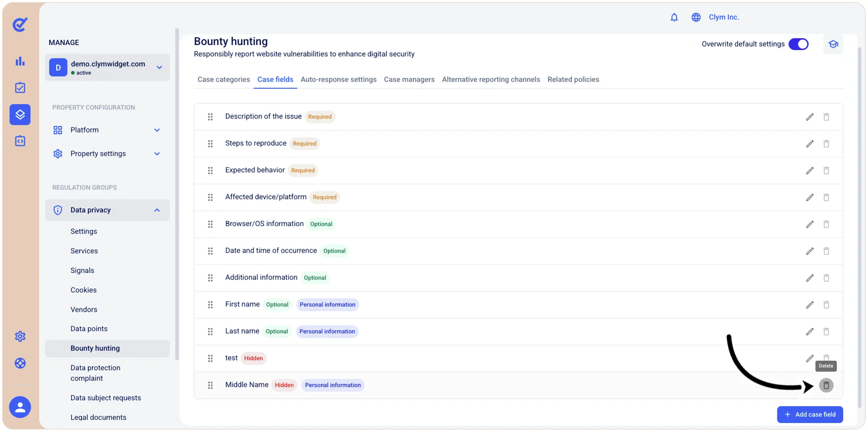868x432 pixels.
Task: Delete the Steps to reproduce field
Action: (826, 144)
